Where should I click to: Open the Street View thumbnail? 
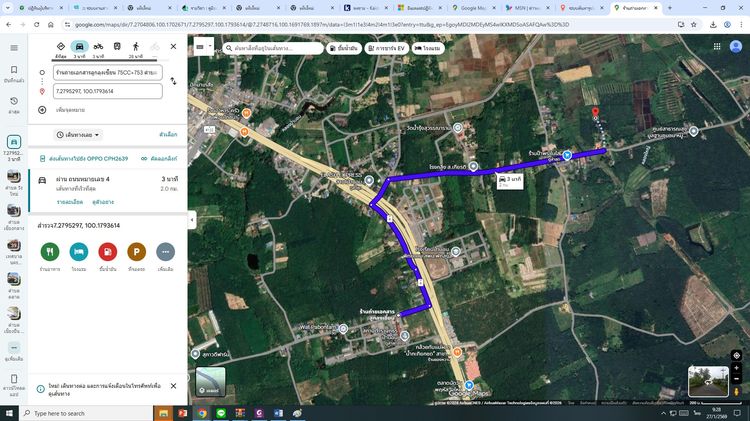[x=708, y=381]
